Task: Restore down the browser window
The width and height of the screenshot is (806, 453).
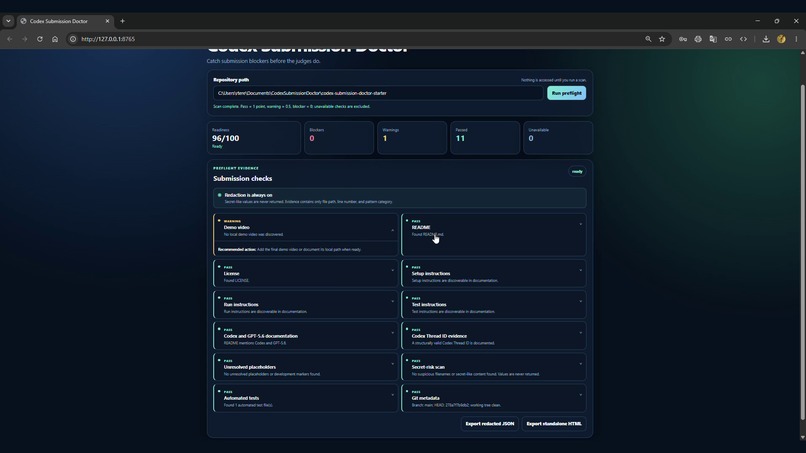Action: tap(777, 21)
